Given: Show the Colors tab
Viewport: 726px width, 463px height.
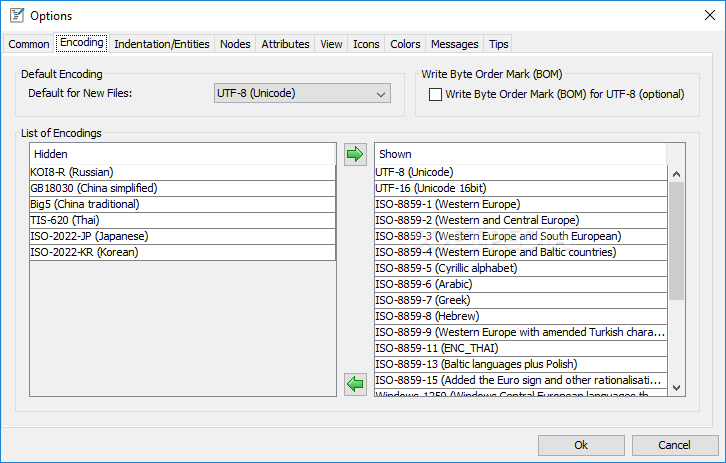Looking at the screenshot, I should click(x=405, y=44).
